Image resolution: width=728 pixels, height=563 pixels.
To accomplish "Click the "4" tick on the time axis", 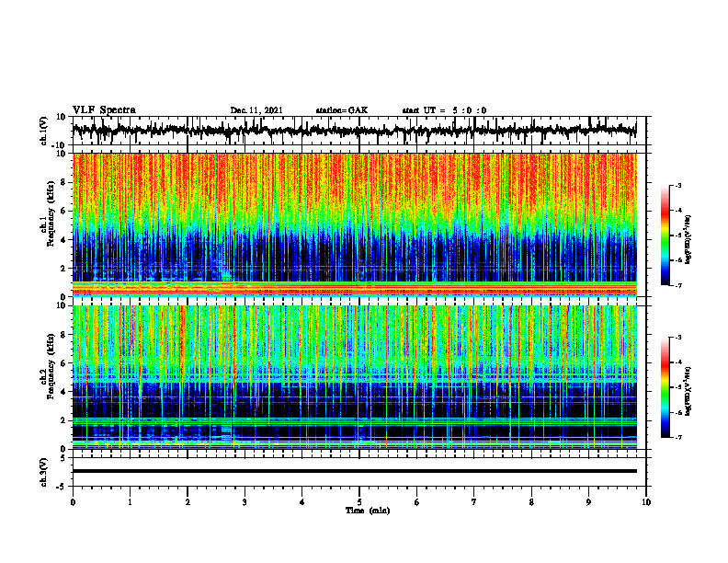I will [x=302, y=502].
